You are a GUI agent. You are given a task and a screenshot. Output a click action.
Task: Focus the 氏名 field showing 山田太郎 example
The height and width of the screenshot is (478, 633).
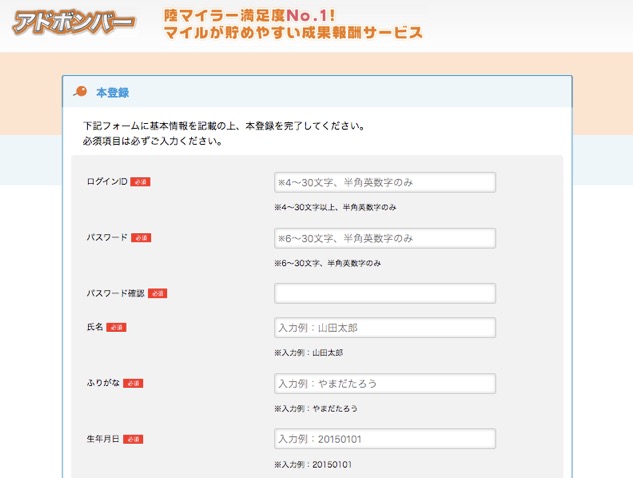[385, 328]
